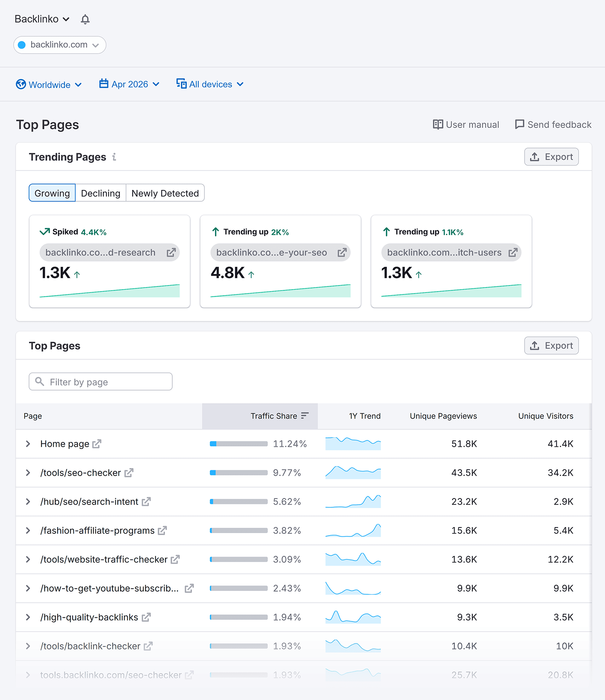The width and height of the screenshot is (605, 700).
Task: Click the backlinko.co...d-research growth chart
Action: pyautogui.click(x=110, y=291)
